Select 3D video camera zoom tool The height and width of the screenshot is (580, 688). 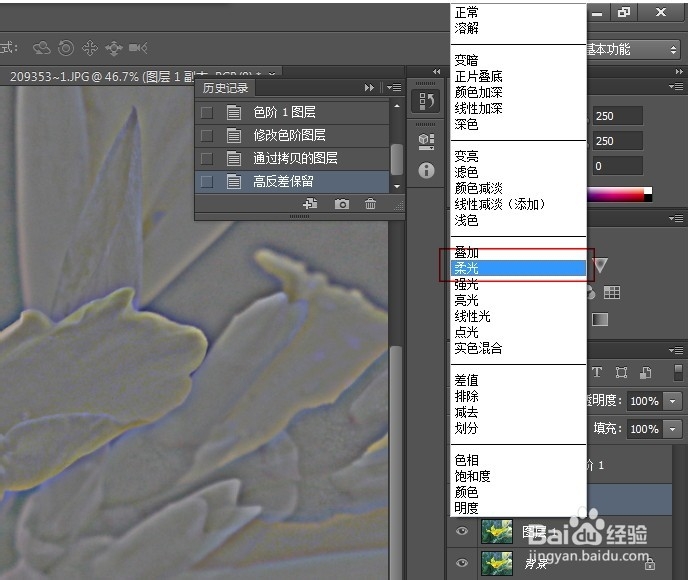pyautogui.click(x=138, y=48)
